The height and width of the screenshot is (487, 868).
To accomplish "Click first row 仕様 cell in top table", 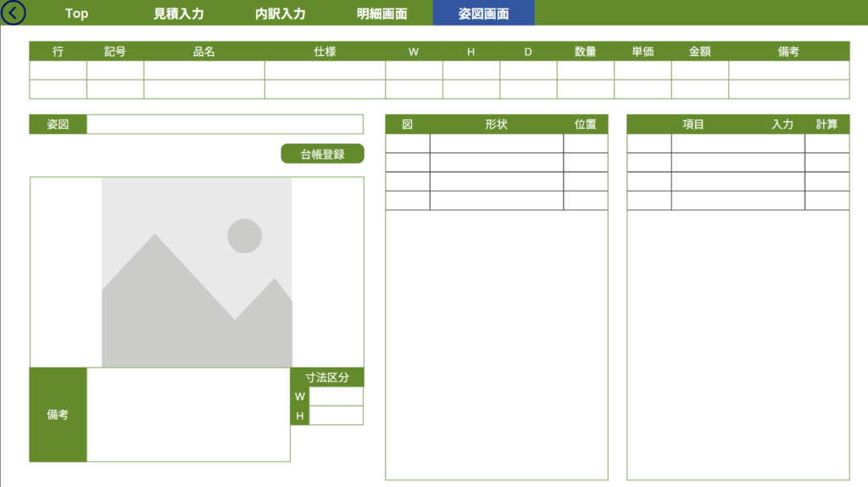I will pyautogui.click(x=325, y=70).
